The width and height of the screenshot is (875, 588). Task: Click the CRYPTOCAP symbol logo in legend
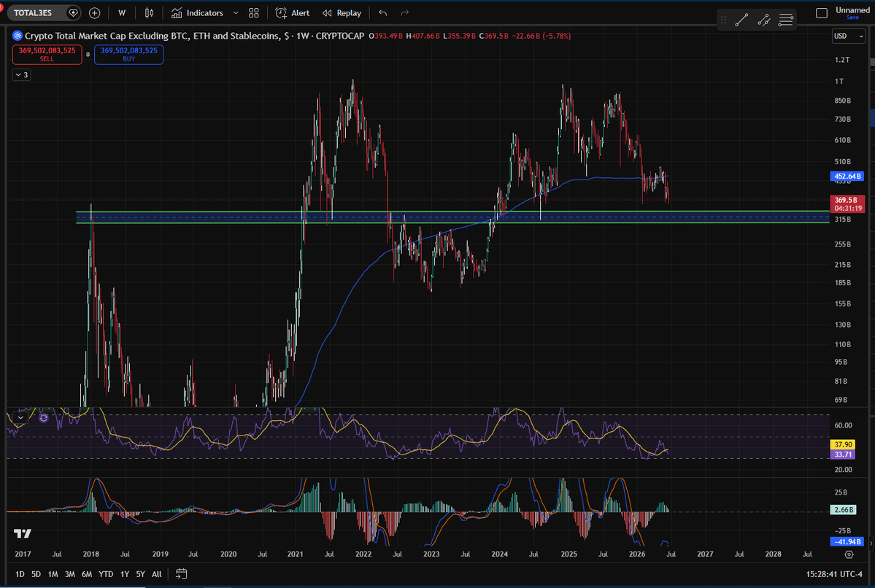click(18, 36)
